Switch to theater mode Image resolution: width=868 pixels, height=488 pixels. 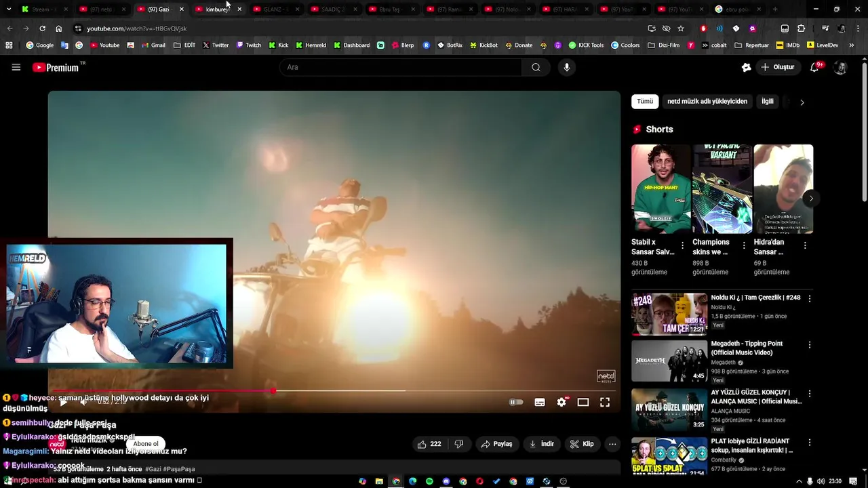(583, 403)
